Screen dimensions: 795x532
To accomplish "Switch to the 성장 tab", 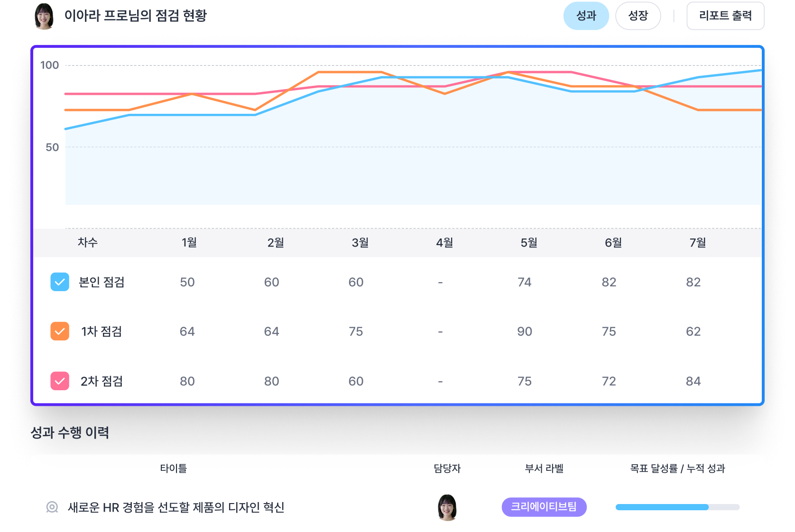I will click(638, 16).
